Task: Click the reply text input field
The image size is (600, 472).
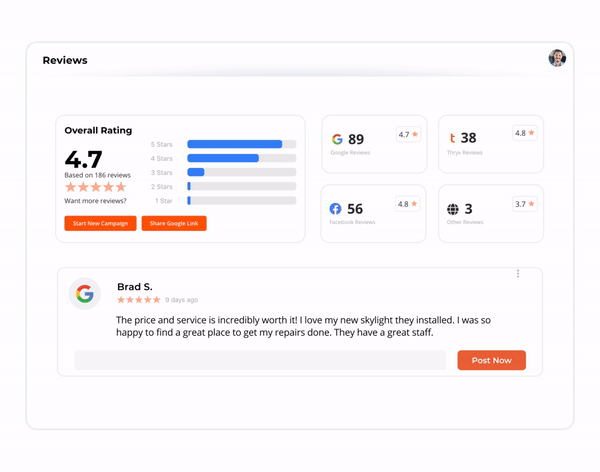Action: (x=260, y=360)
